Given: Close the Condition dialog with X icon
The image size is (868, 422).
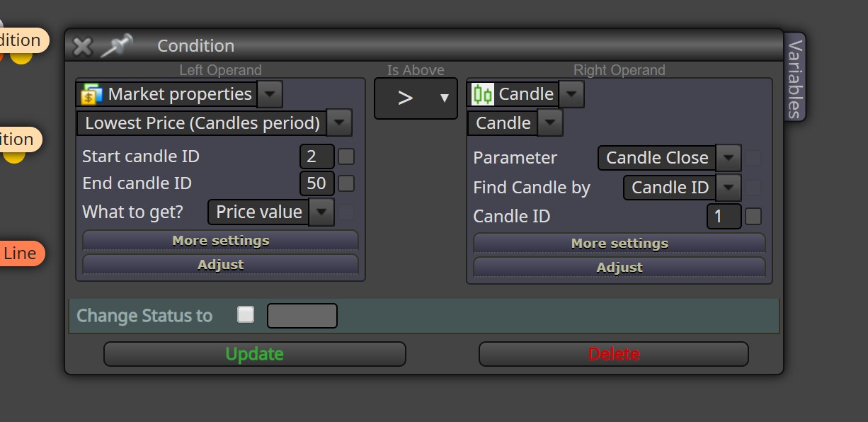Looking at the screenshot, I should (83, 47).
